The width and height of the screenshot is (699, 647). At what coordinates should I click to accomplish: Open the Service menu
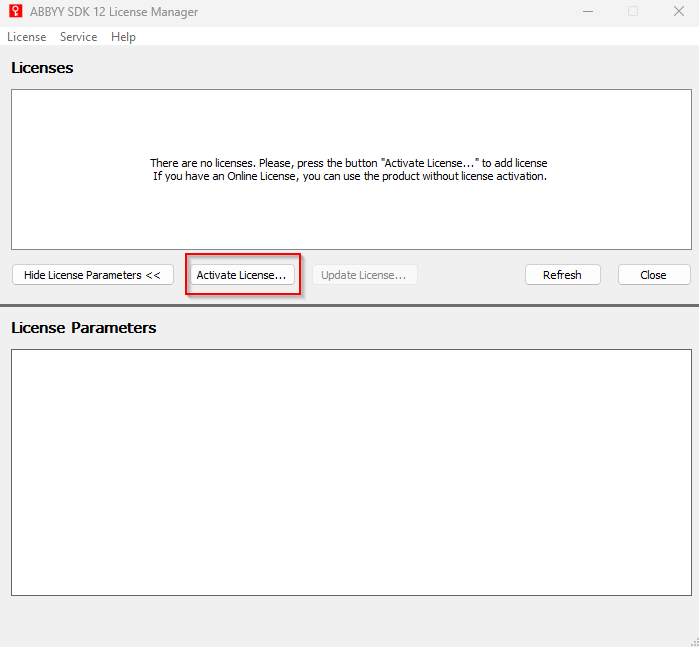point(78,37)
